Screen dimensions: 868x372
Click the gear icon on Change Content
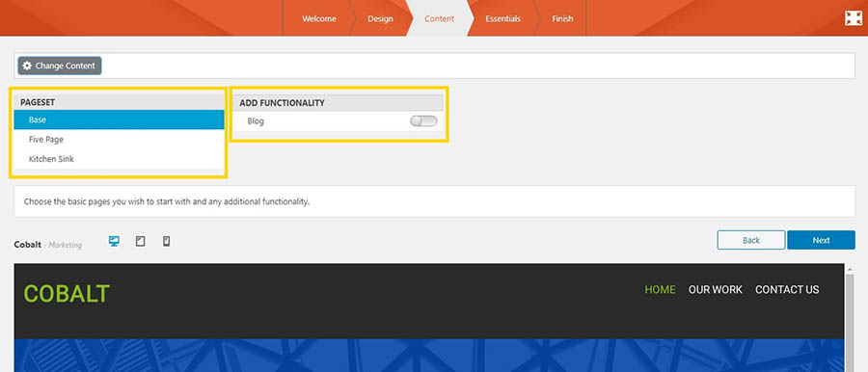tap(27, 66)
